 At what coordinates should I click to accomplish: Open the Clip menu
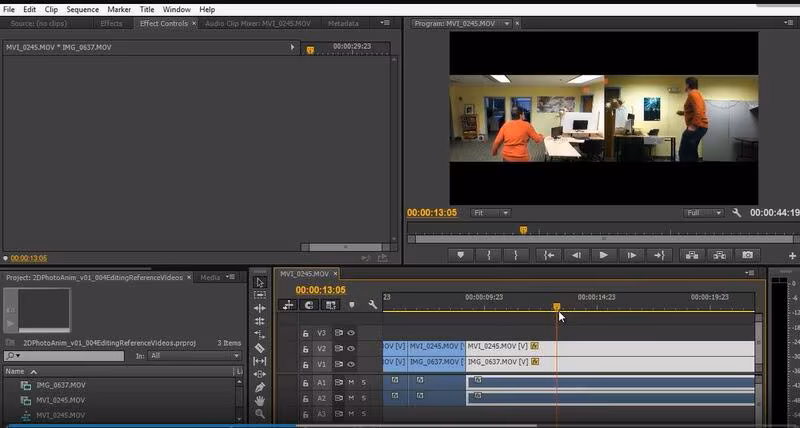(51, 9)
